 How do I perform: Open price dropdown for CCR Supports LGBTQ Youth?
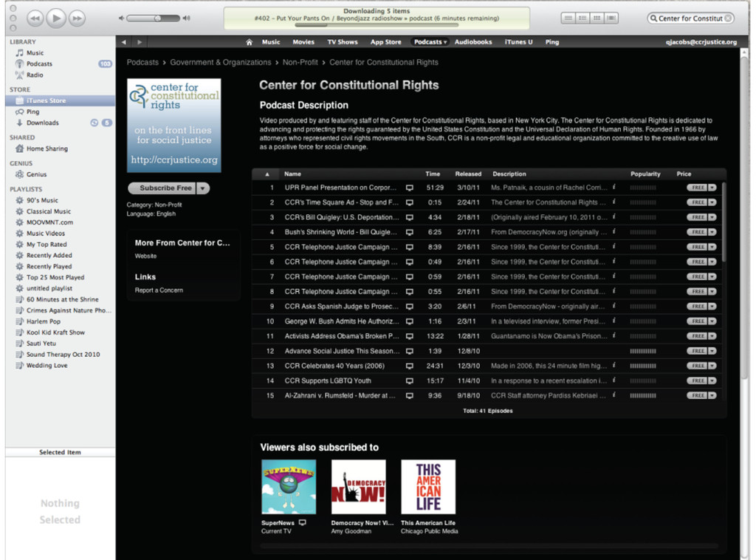712,380
